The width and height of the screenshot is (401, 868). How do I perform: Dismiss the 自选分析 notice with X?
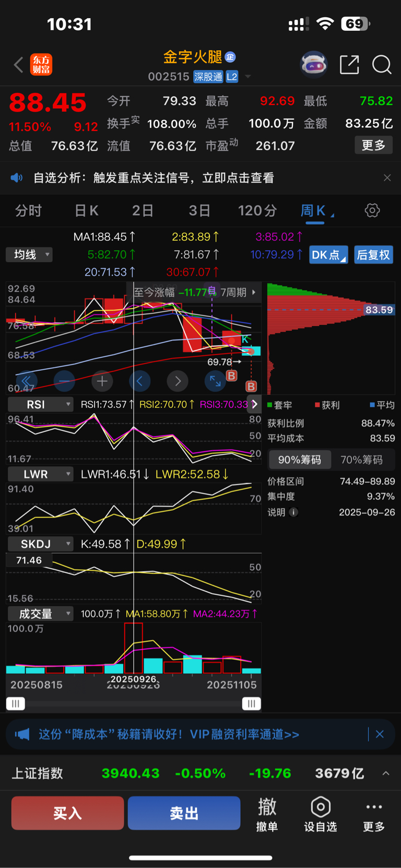[387, 178]
